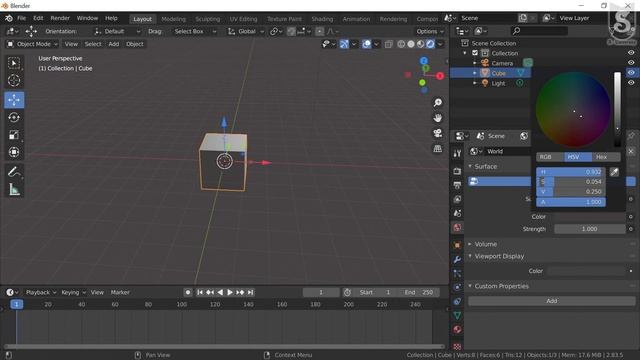
Task: Select the Measure tool
Action: click(14, 189)
